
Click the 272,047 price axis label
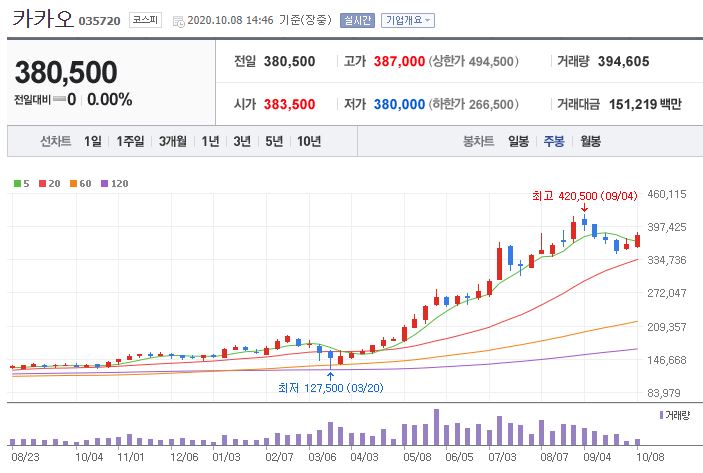click(667, 293)
